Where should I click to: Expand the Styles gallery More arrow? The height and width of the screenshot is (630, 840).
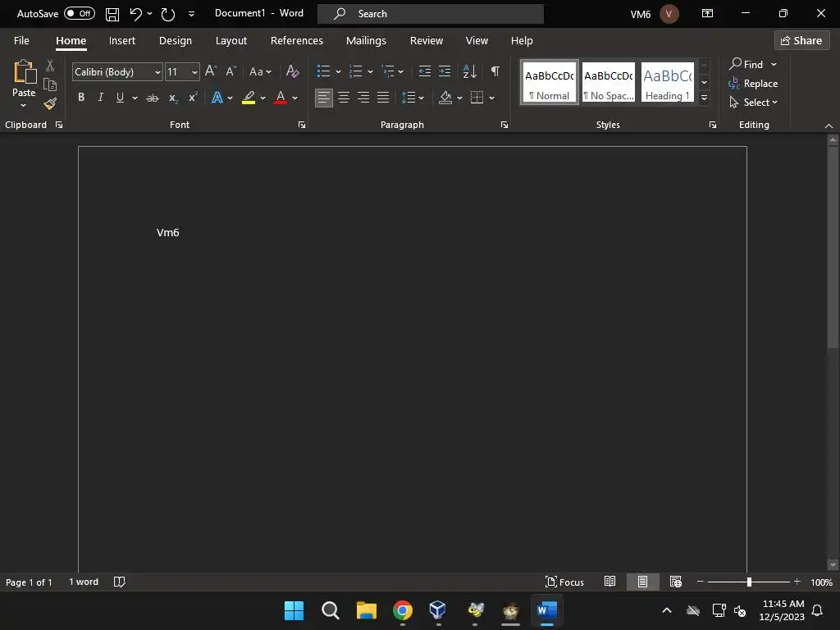(705, 98)
